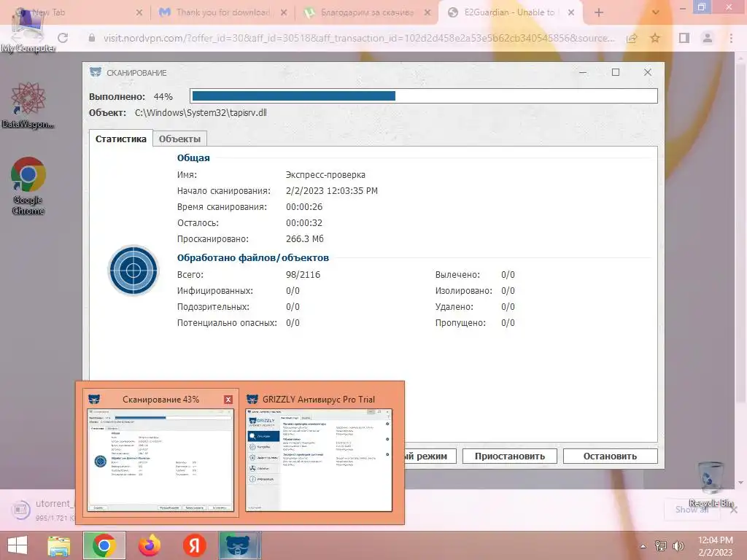Click Google Chrome taskbar icon

(104, 545)
